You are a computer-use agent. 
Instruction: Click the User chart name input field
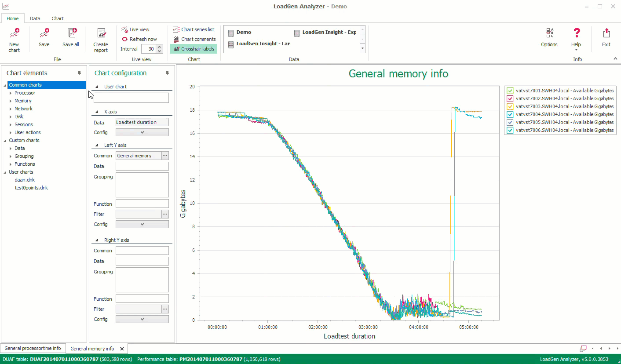131,98
